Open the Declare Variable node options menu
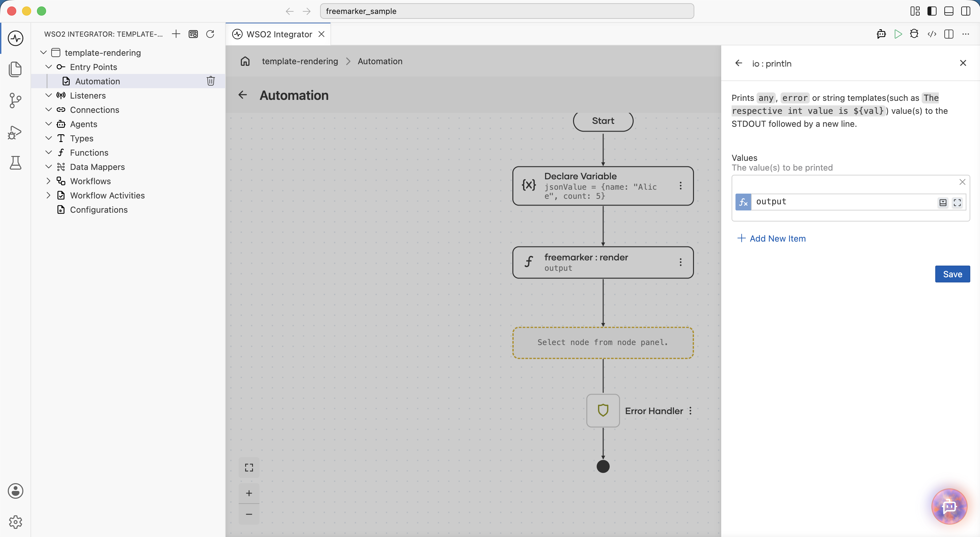980x537 pixels. tap(681, 185)
